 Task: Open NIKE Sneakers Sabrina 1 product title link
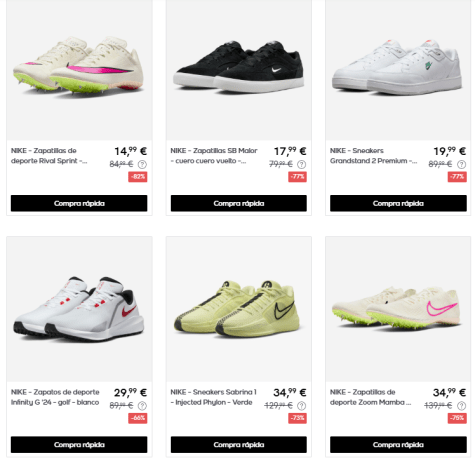click(x=214, y=397)
